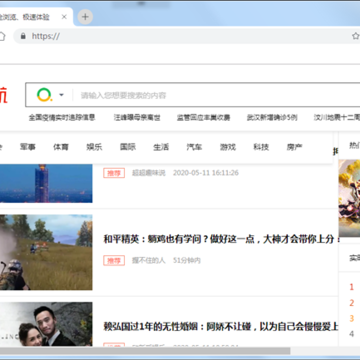
Task: Open the anime game artwork in sidebar
Action: [349, 198]
